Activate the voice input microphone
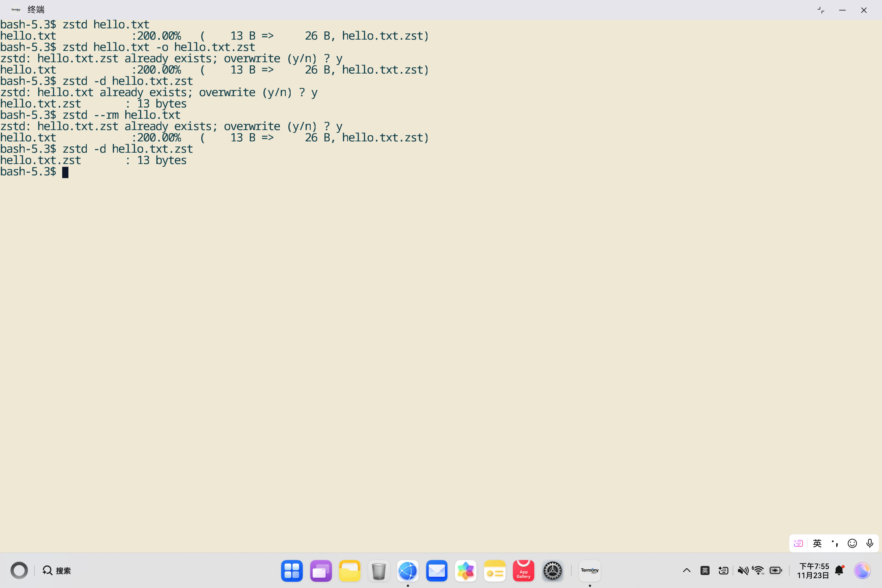The width and height of the screenshot is (882, 588). (x=870, y=543)
